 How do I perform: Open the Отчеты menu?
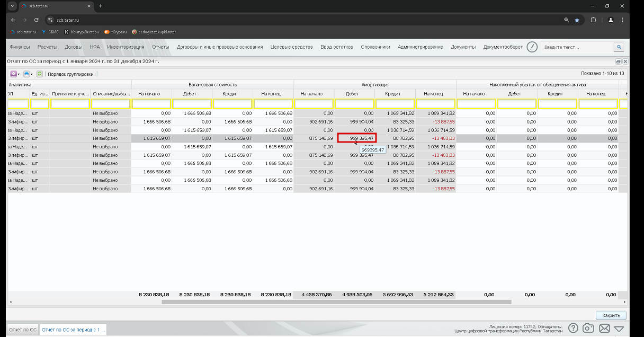[x=160, y=47]
